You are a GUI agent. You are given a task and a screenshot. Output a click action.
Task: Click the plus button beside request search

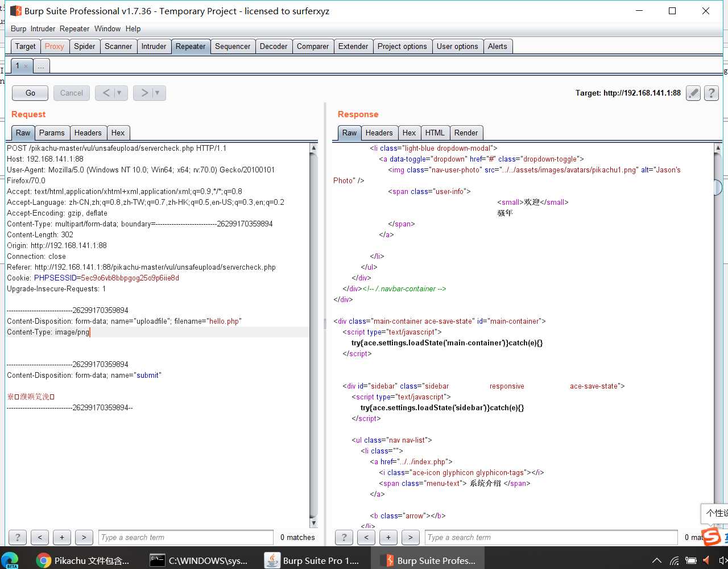(x=62, y=537)
